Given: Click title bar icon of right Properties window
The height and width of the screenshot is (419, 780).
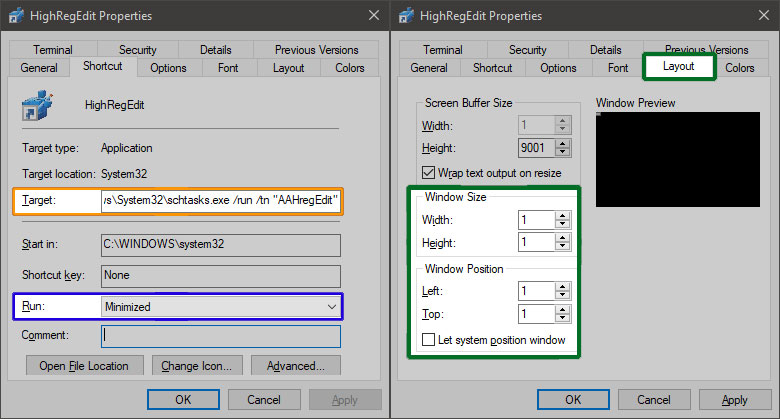Looking at the screenshot, I should tap(406, 15).
